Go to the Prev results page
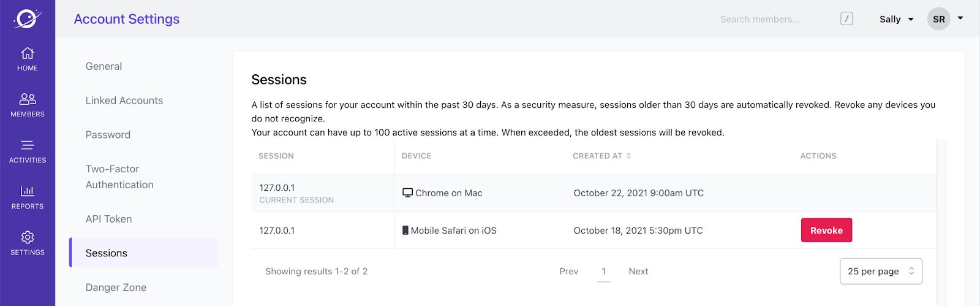980x306 pixels. [568, 271]
